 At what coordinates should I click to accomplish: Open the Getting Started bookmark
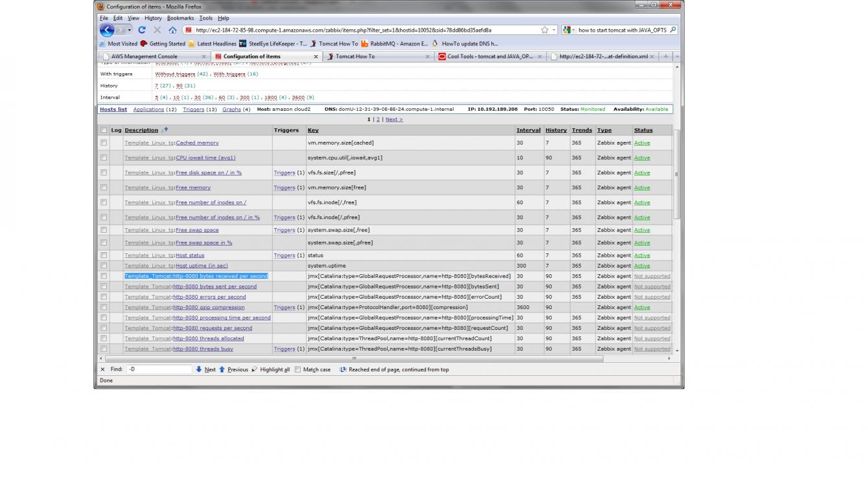(x=163, y=43)
